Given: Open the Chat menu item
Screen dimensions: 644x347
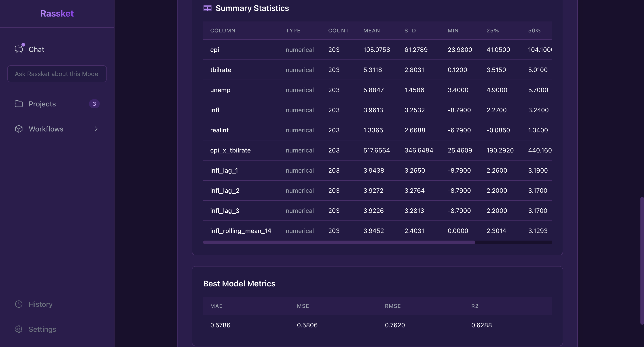Looking at the screenshot, I should pos(36,49).
